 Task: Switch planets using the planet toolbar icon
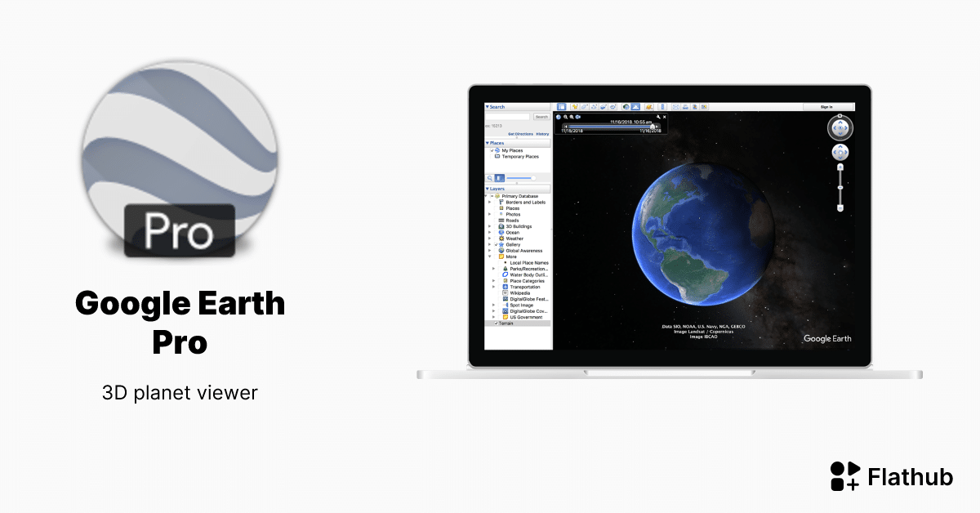pos(649,107)
